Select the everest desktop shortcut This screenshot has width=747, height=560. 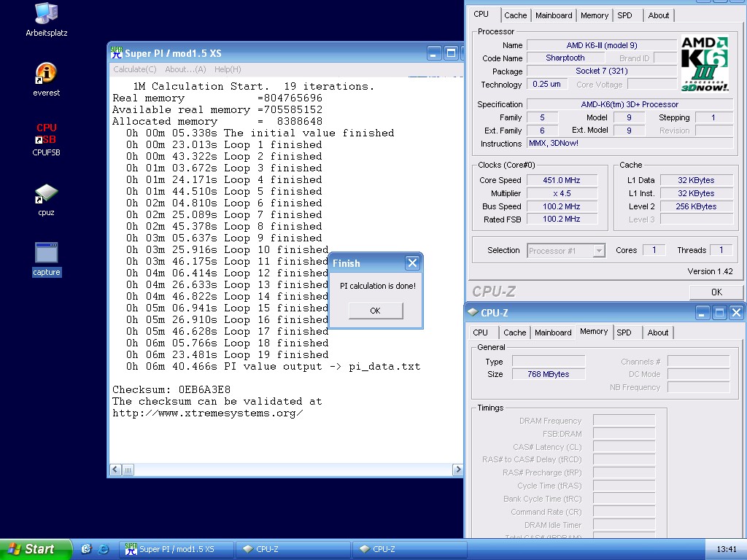click(x=46, y=79)
